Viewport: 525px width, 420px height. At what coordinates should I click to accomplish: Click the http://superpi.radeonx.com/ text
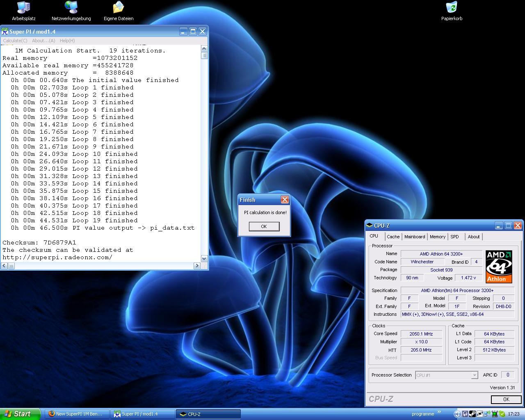click(x=57, y=257)
